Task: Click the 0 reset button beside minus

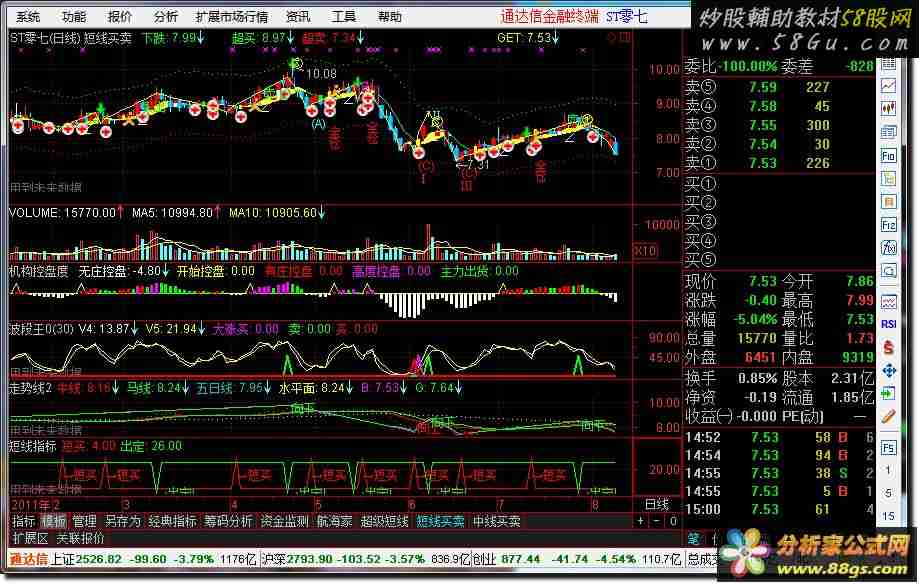Action: [x=673, y=521]
